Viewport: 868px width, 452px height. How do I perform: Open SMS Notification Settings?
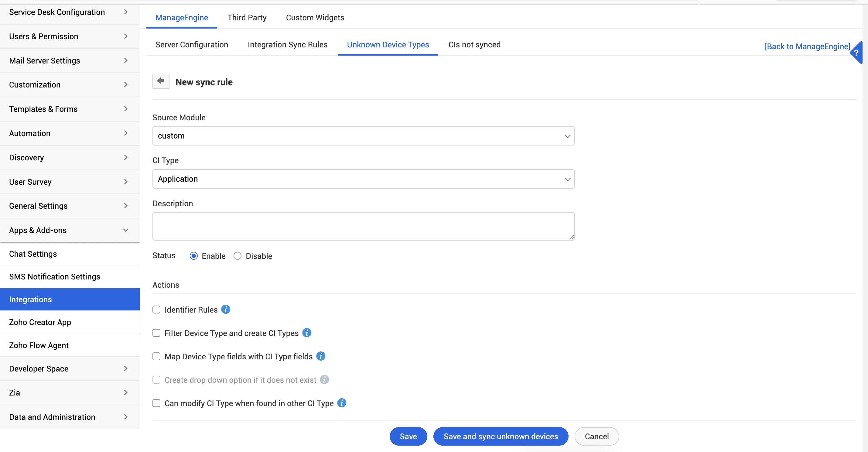pos(70,277)
